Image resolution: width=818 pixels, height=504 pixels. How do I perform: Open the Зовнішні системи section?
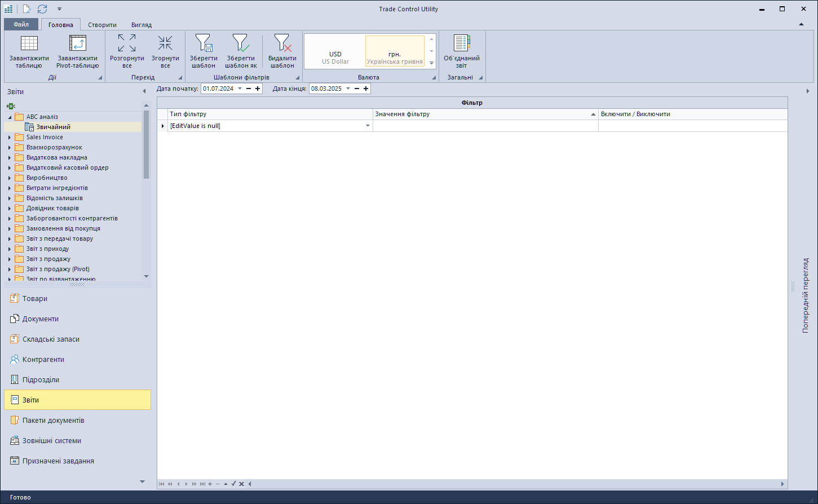[77, 441]
